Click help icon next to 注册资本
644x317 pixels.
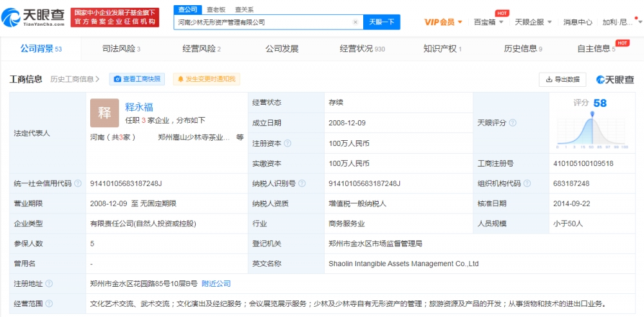287,143
